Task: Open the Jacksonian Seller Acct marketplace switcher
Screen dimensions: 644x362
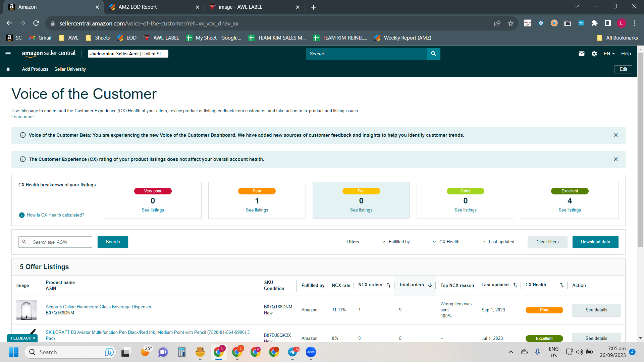Action: [128, 54]
